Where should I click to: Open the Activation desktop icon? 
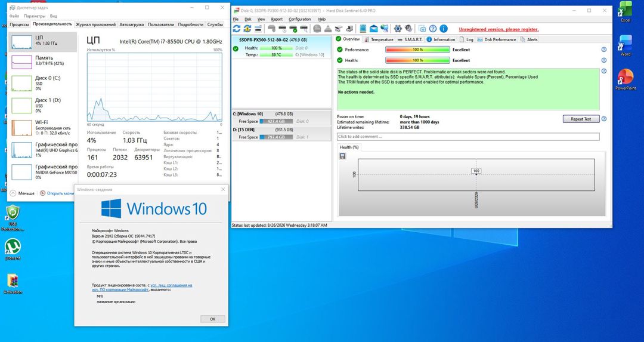pos(13,284)
